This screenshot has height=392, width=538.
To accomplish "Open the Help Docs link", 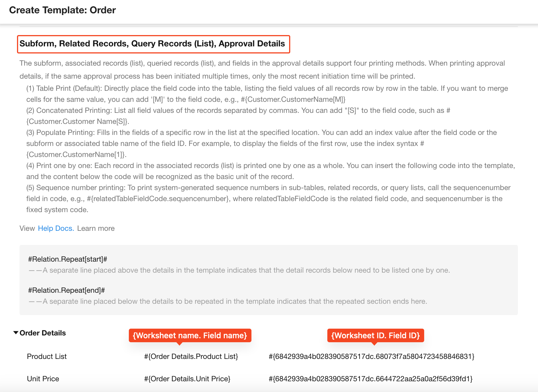I will 55,228.
